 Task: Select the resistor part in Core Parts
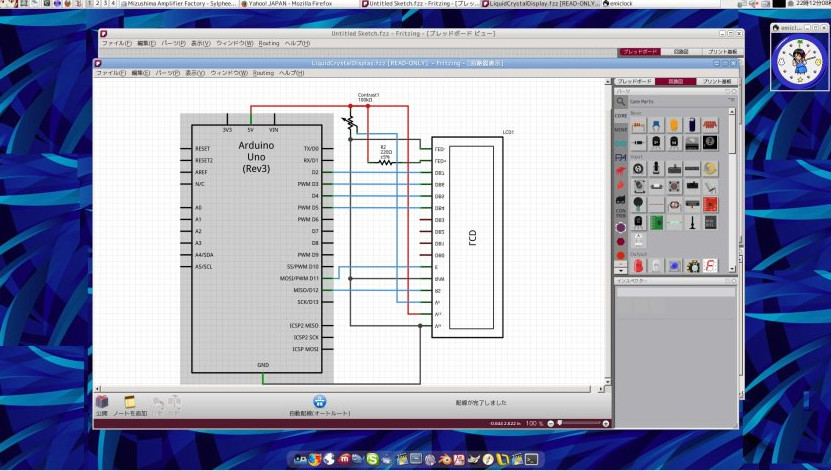tap(638, 125)
